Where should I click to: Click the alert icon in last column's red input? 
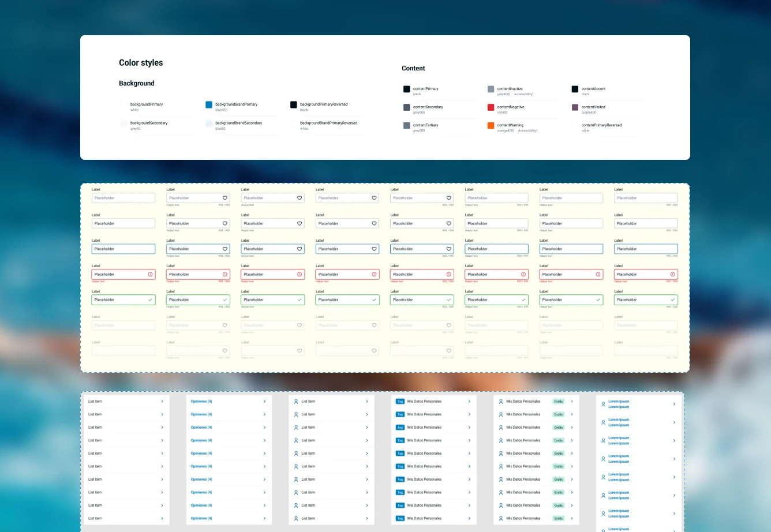point(672,274)
